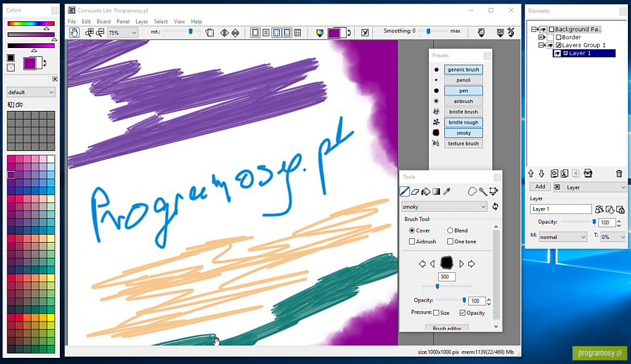Screen dimensions: 631x364
Task: Open the smoky brush dropdown
Action: (444, 207)
